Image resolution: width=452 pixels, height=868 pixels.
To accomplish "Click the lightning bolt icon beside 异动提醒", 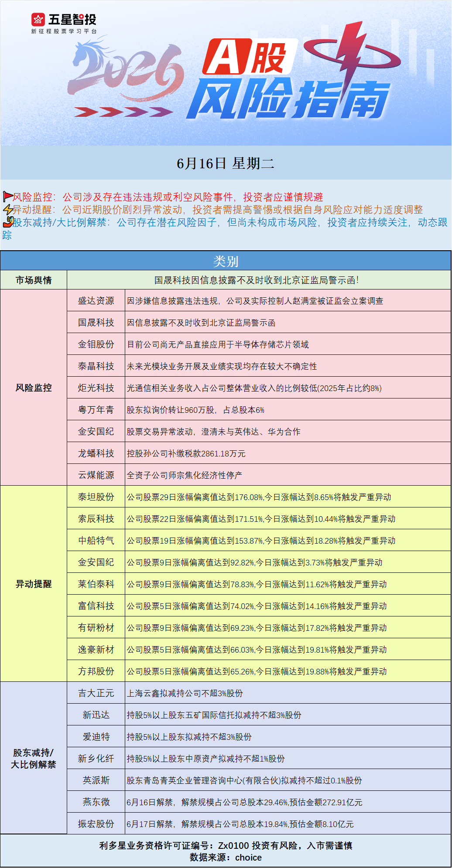I will (7, 210).
